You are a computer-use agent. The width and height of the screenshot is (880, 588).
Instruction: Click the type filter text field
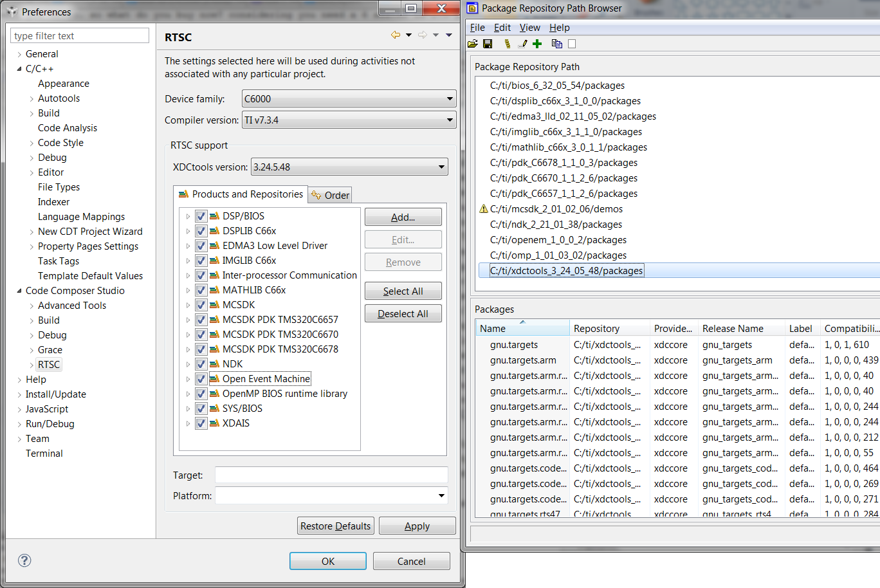point(80,36)
